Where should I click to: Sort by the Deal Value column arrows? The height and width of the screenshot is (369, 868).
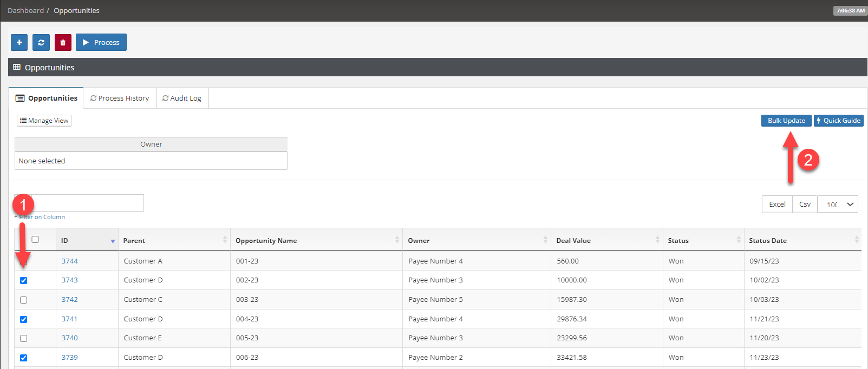point(657,240)
